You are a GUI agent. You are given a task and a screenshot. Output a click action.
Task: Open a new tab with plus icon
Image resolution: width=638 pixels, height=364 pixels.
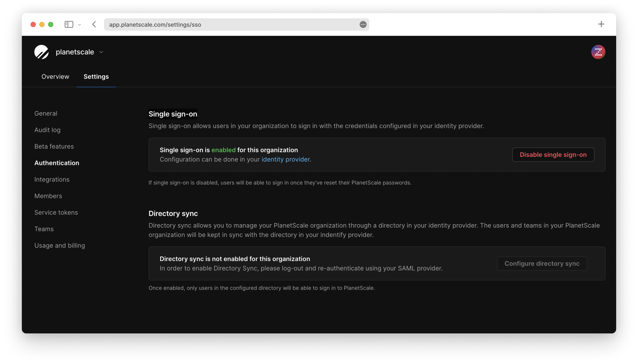[x=601, y=24]
